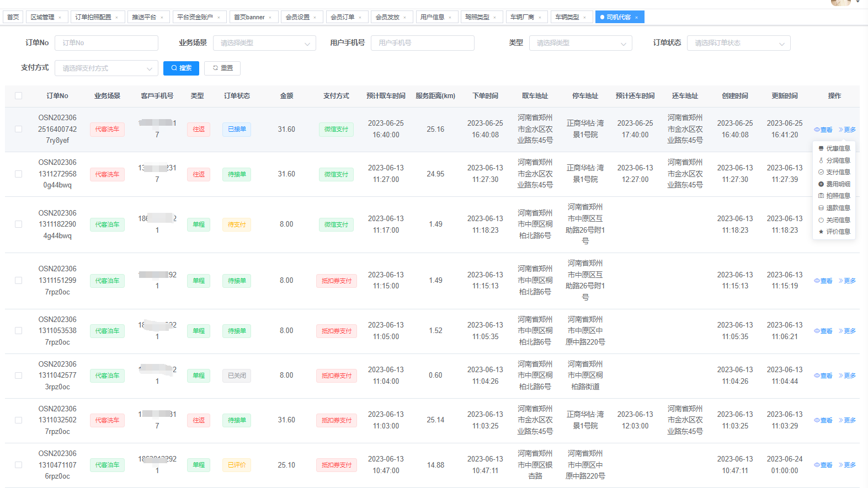This screenshot has width=868, height=488.
Task: Open 分润信息 from the popup menu
Action: [x=834, y=160]
